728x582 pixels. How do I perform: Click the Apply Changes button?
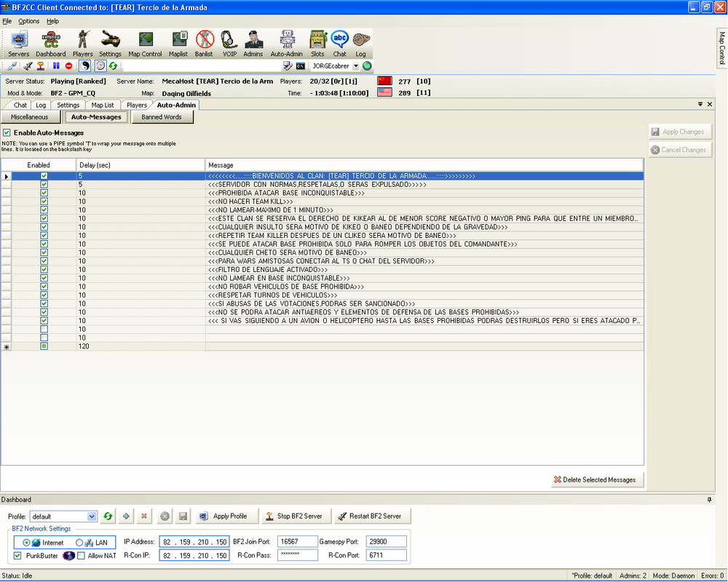pos(680,132)
